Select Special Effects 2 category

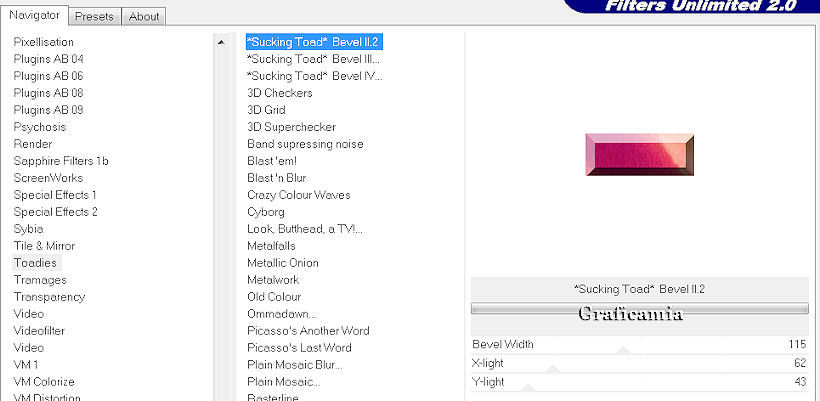click(x=55, y=212)
